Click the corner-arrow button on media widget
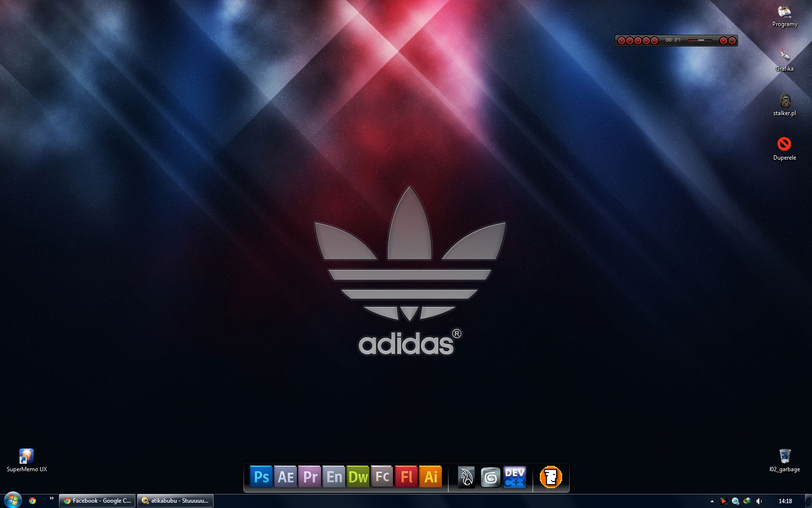Screen dimensions: 812x508 pyautogui.click(x=732, y=41)
